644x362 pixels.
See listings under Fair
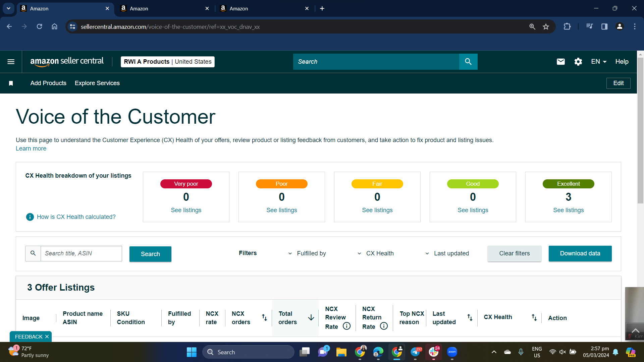point(377,210)
